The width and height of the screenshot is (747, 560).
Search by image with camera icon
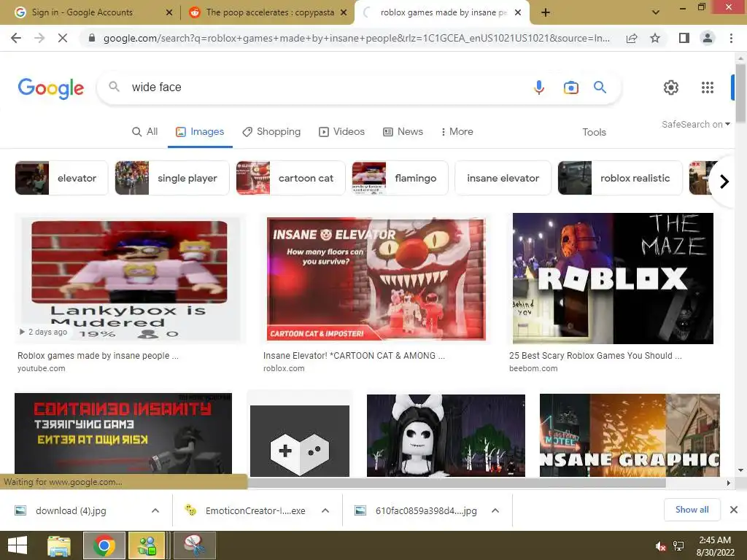(x=570, y=87)
